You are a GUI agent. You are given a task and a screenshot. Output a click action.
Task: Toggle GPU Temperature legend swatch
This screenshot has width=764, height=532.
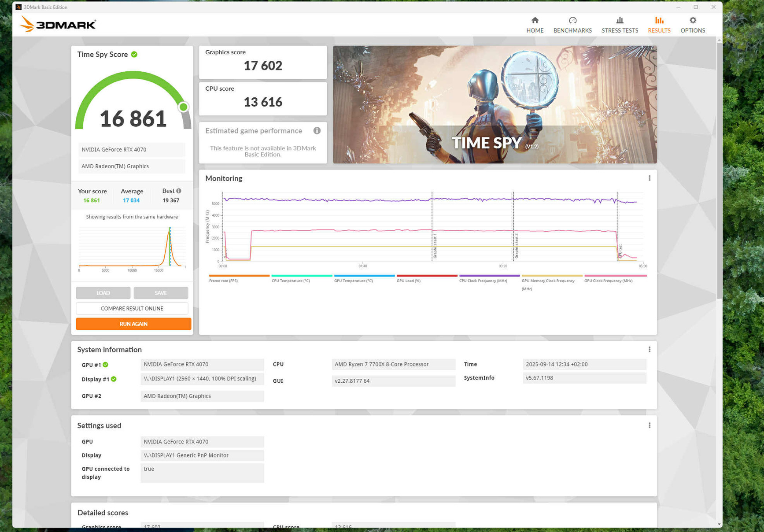pos(364,276)
